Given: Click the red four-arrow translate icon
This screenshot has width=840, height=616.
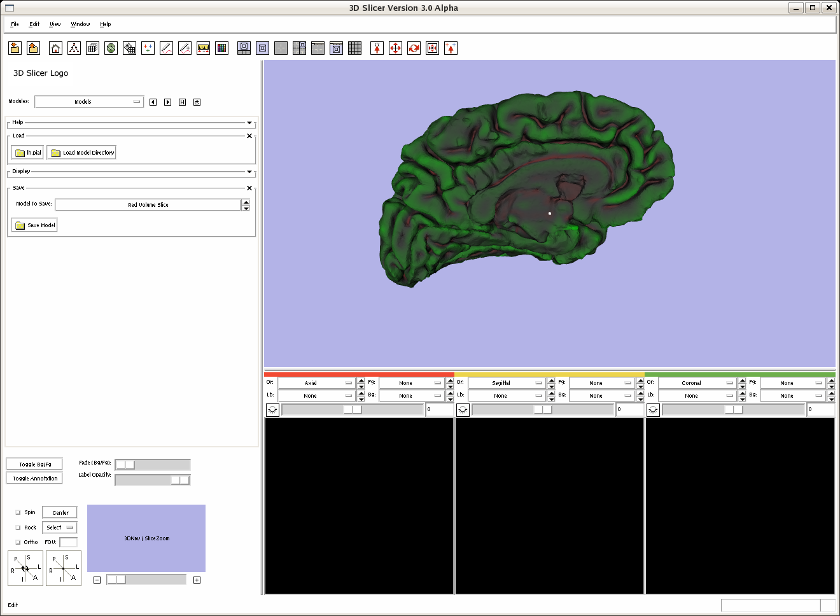Looking at the screenshot, I should click(x=395, y=48).
